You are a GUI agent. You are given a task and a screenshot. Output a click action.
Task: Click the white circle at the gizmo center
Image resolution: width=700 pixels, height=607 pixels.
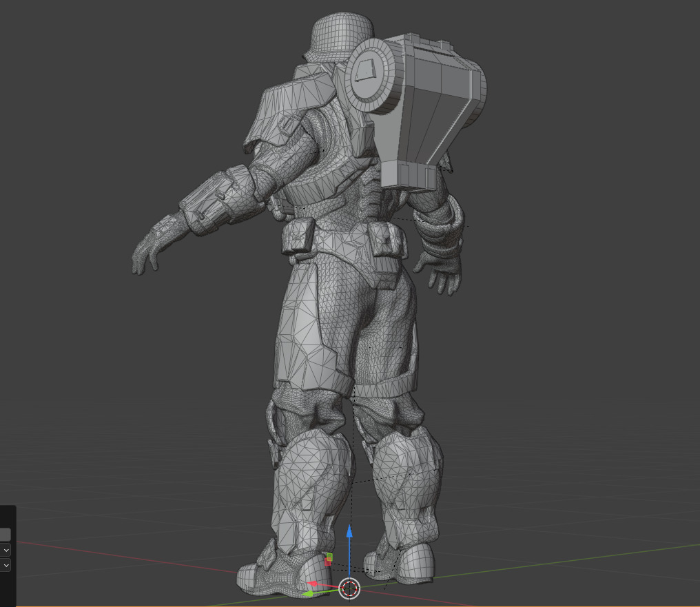(349, 588)
